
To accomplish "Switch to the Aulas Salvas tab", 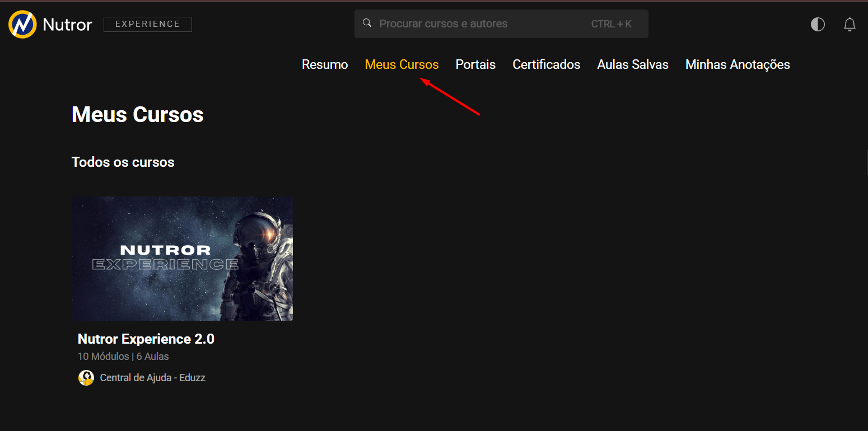I will tap(633, 64).
